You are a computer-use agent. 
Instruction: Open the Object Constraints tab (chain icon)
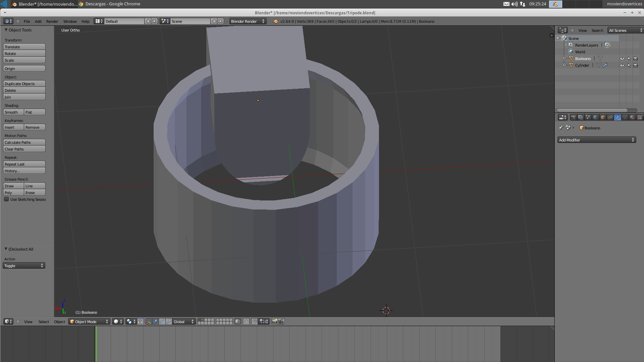coord(610,117)
